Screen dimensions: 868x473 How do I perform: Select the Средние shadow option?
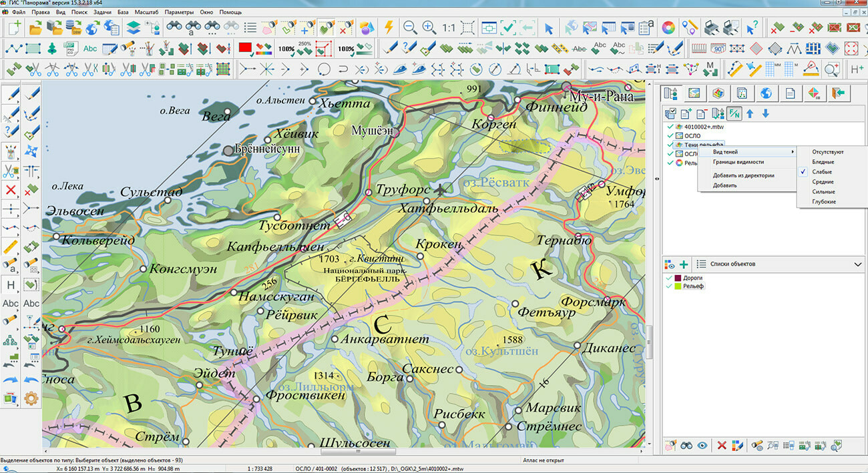(822, 182)
